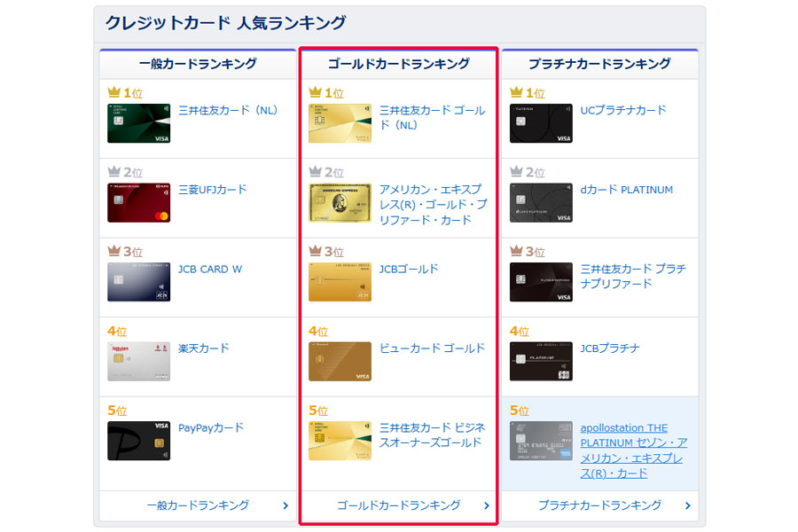
Task: Select the JCB CARD W card image
Action: click(138, 282)
